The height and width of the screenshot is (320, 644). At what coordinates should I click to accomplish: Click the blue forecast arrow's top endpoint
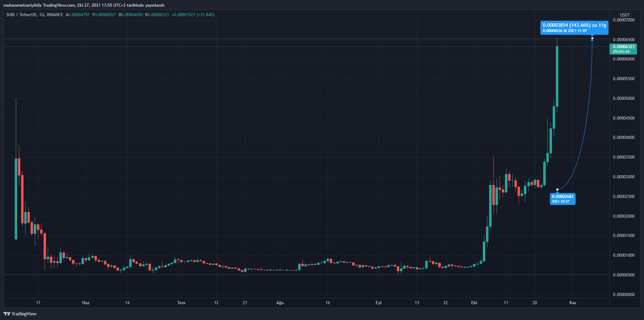pos(592,38)
